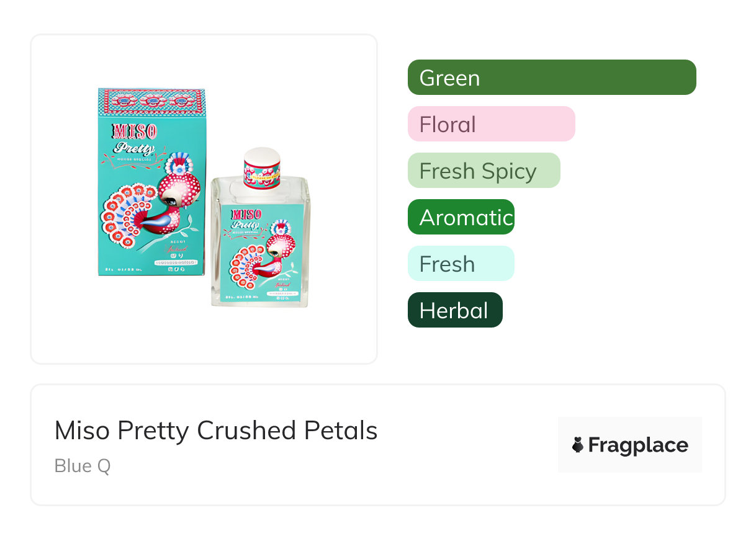This screenshot has width=756, height=536.
Task: Choose the Fresh Spicy accord bar
Action: pos(484,171)
